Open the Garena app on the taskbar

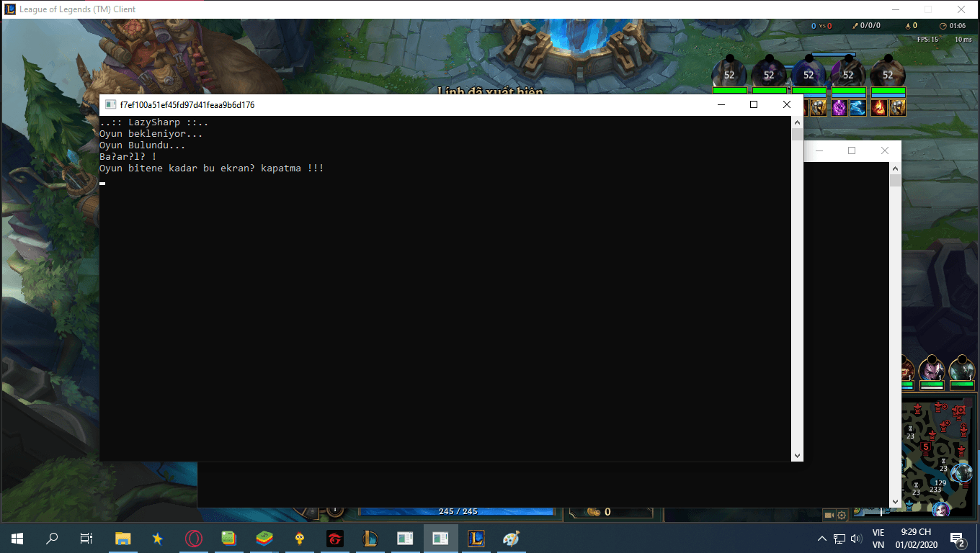point(334,538)
